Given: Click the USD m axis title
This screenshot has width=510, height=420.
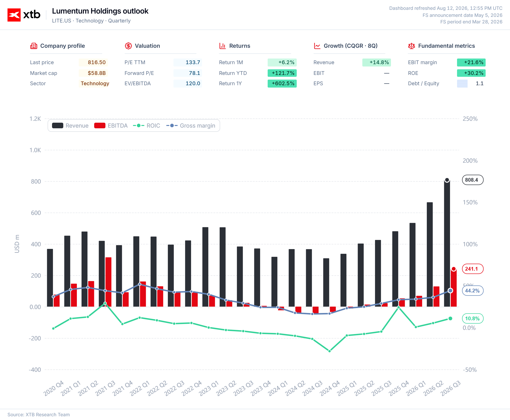Looking at the screenshot, I should pos(17,244).
